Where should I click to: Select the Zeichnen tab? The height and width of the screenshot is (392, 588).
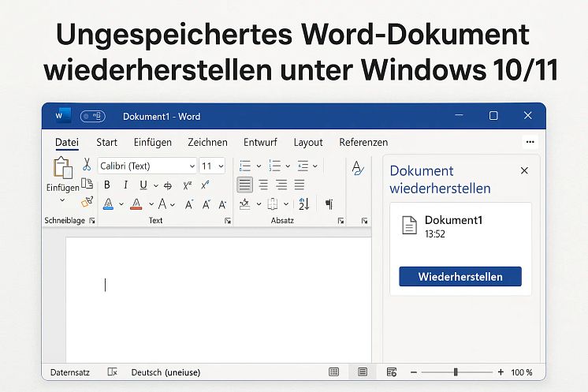(207, 143)
